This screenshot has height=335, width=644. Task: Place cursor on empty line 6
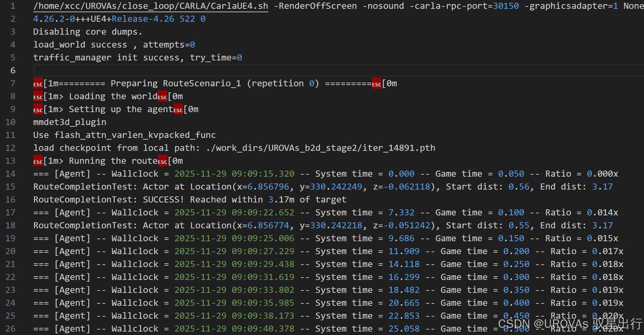tap(339, 70)
